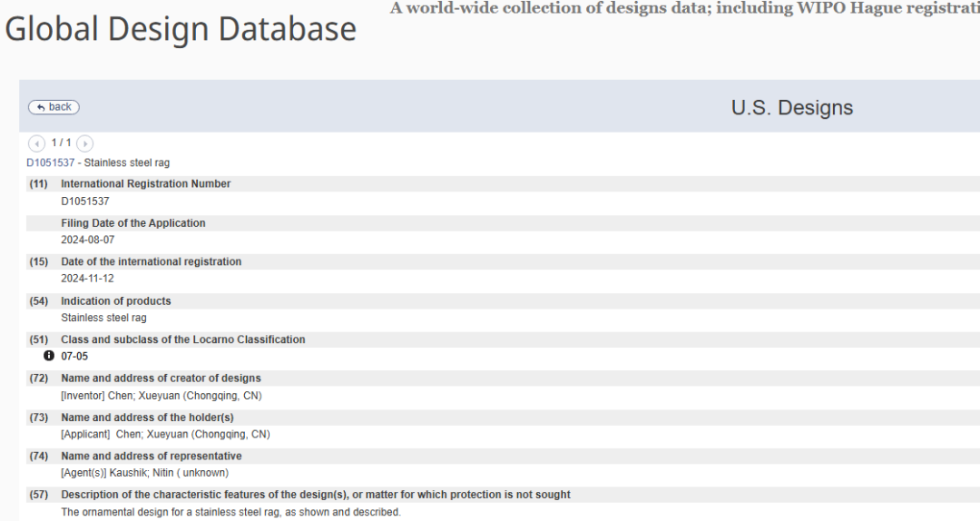Click the applicant entry Chen; Xueyuan

165,435
